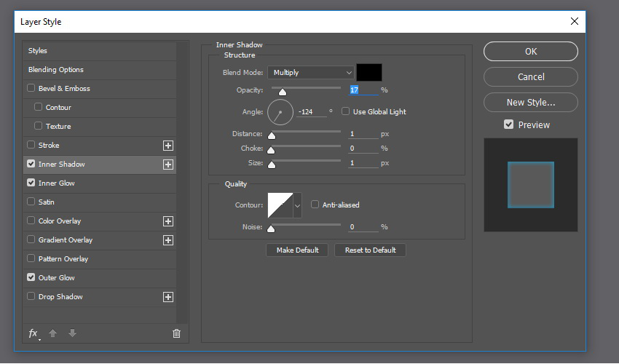619x364 pixels.
Task: Move effect up with arrow icon
Action: [53, 333]
